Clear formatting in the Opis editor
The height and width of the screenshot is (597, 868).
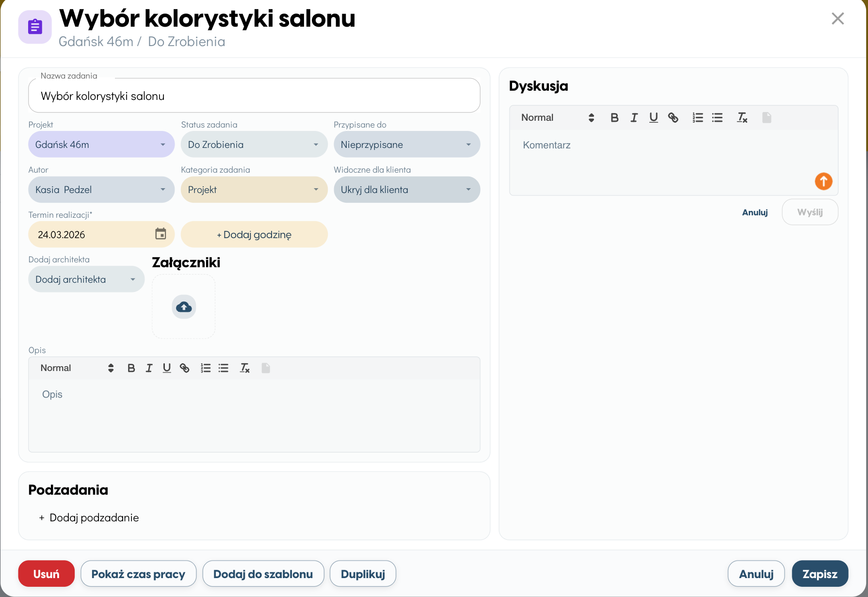pos(245,368)
